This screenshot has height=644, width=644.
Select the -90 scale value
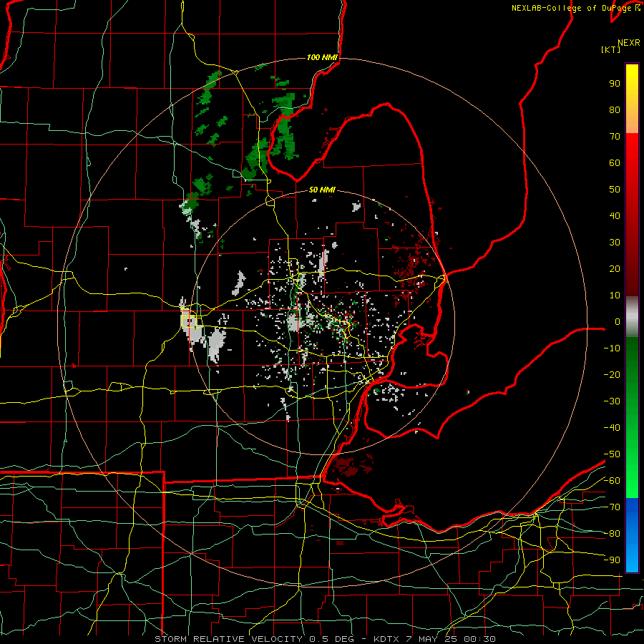pyautogui.click(x=612, y=560)
